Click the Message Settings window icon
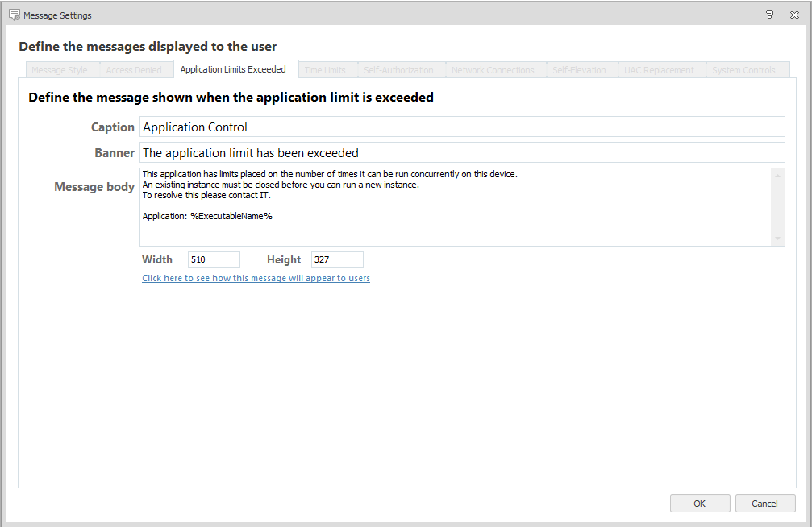The height and width of the screenshot is (527, 812). pyautogui.click(x=14, y=15)
